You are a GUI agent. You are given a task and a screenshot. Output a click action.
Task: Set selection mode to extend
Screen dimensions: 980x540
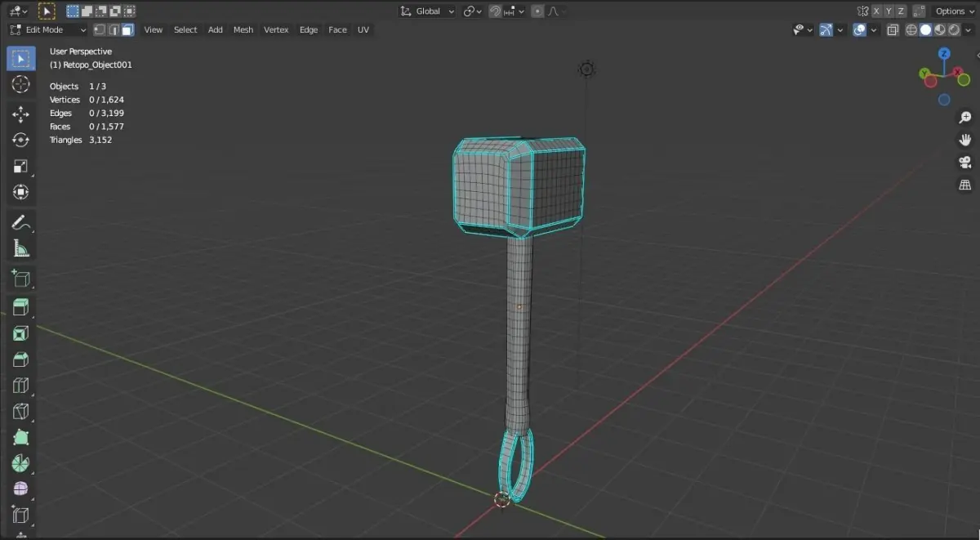[87, 11]
